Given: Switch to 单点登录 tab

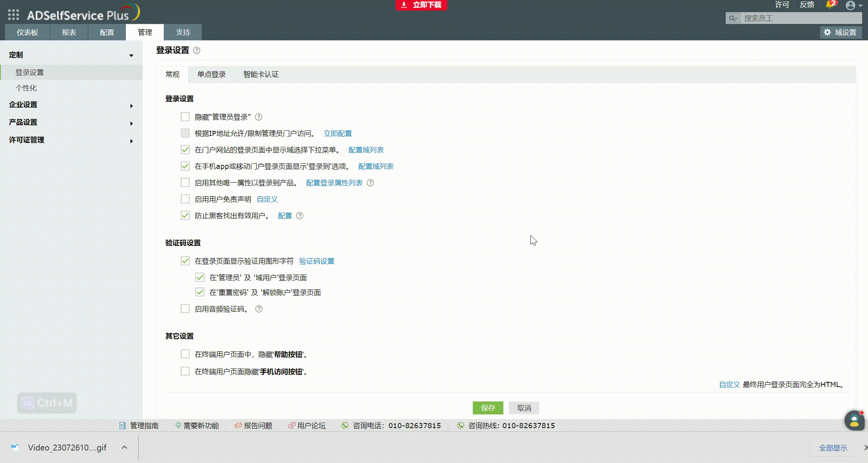Looking at the screenshot, I should coord(211,74).
